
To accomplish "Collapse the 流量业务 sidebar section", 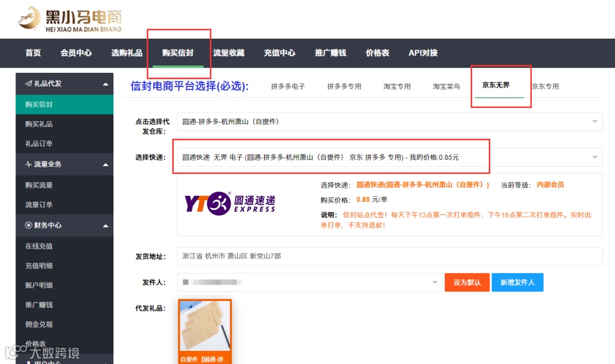I will pos(105,164).
